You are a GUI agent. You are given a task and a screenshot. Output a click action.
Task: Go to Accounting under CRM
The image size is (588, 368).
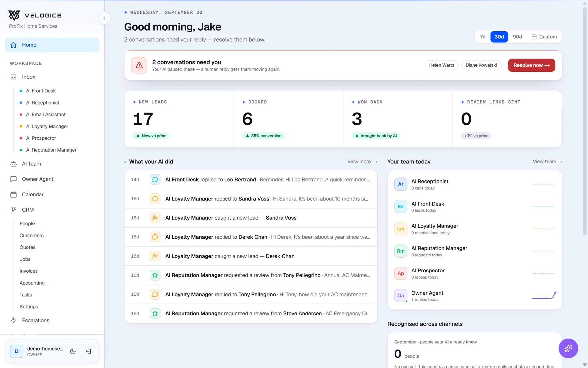point(32,283)
